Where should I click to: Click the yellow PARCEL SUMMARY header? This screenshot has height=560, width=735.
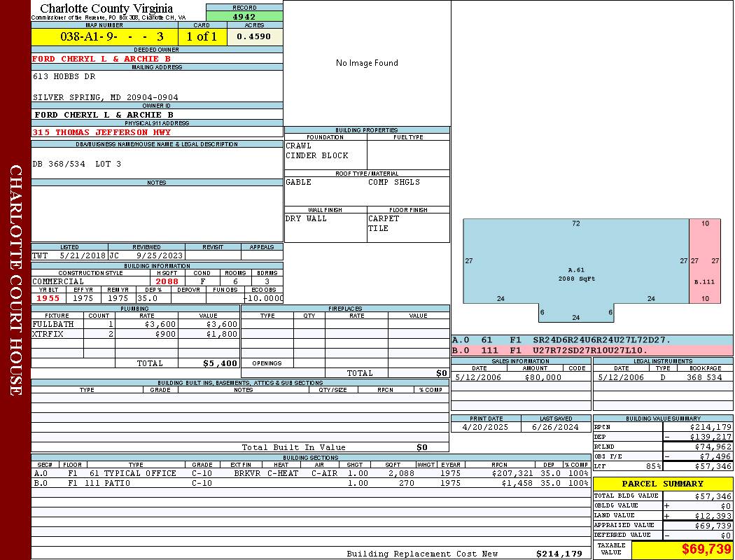pos(662,484)
